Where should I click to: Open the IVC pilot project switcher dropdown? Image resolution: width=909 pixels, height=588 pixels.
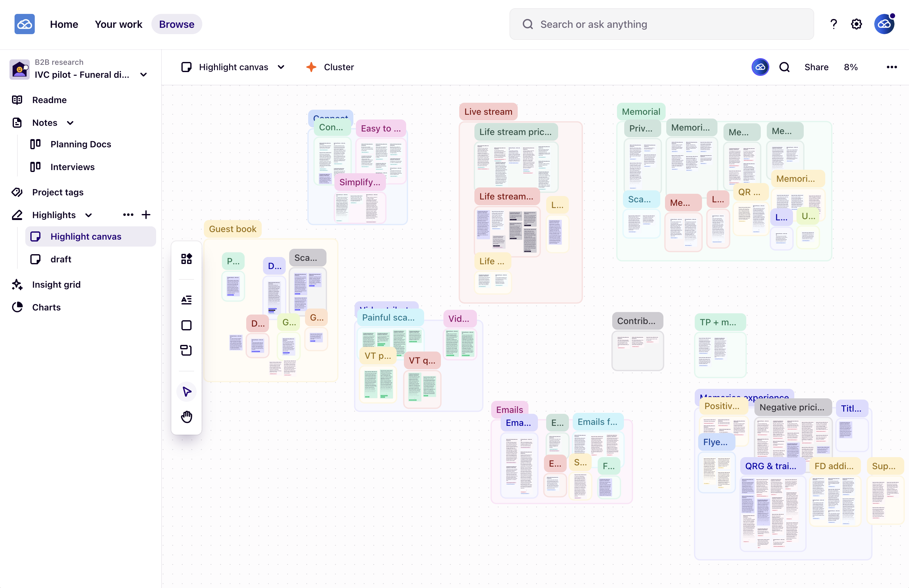tap(143, 75)
